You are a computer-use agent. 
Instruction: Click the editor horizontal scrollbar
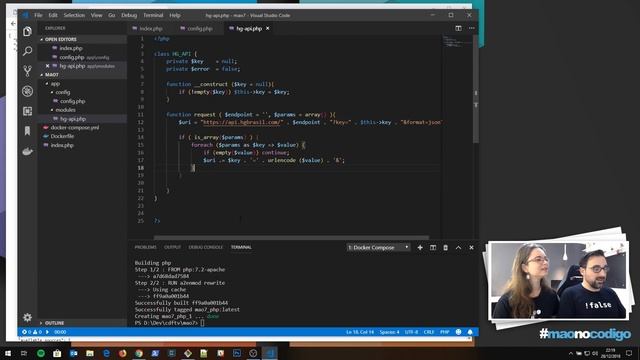291,237
